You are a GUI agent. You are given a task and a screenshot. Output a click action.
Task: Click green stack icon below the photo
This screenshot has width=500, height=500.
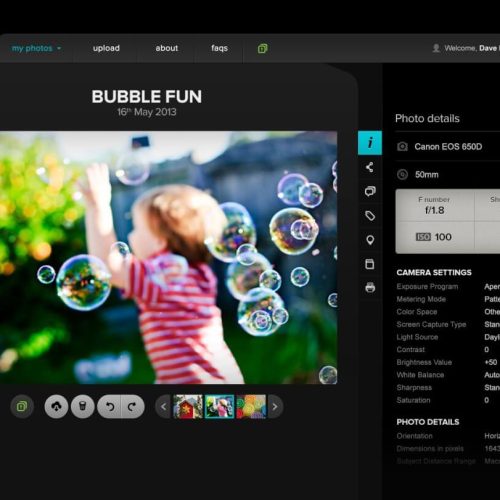pyautogui.click(x=22, y=406)
